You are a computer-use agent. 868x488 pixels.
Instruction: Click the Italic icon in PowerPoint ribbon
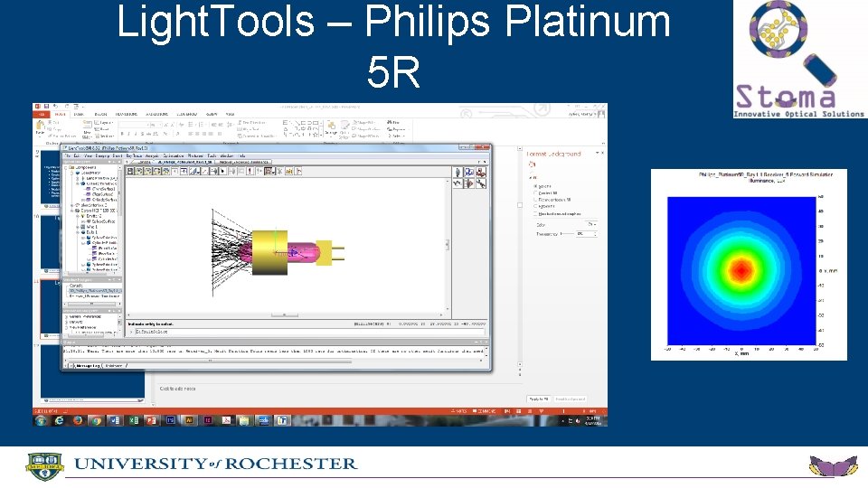coord(129,134)
